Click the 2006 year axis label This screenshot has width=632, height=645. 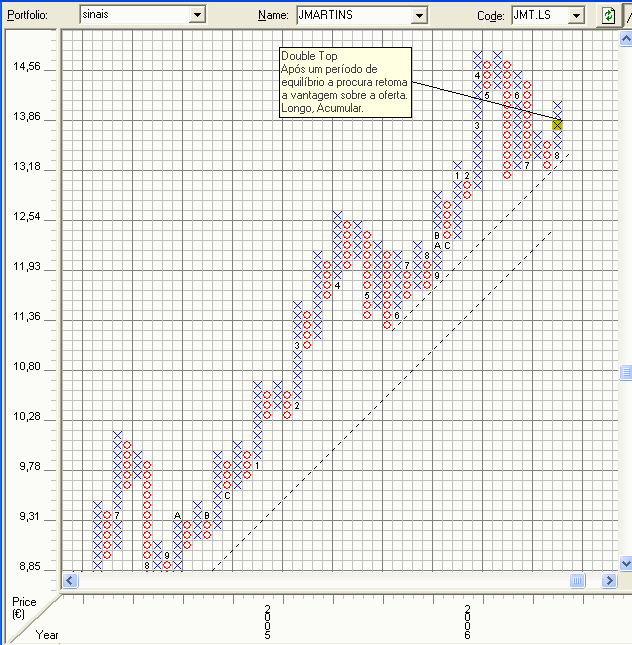coord(467,622)
